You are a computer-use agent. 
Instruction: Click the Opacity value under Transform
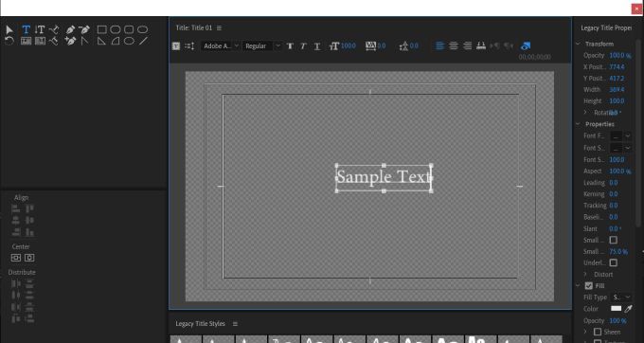point(620,55)
